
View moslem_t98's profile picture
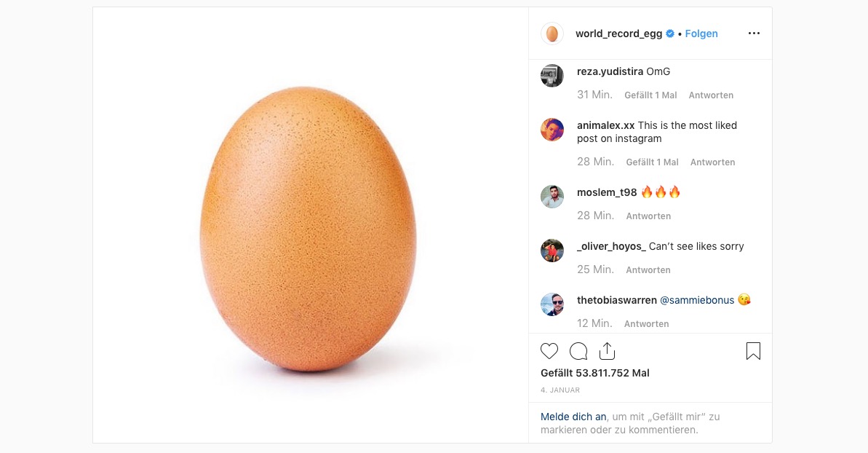tap(552, 197)
